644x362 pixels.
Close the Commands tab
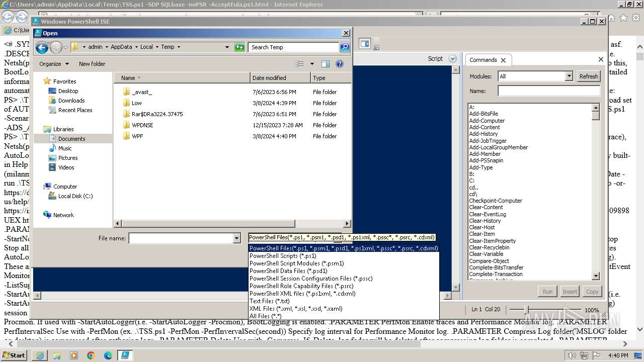tap(503, 60)
